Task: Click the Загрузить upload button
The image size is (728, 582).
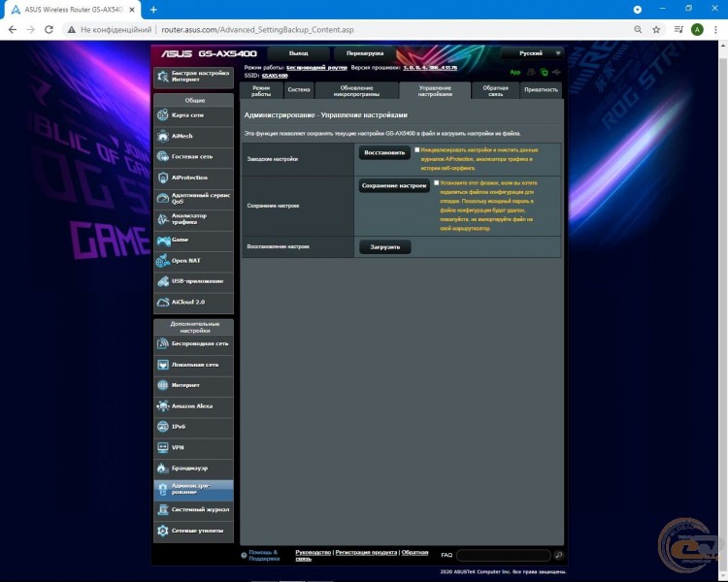Action: click(x=385, y=247)
